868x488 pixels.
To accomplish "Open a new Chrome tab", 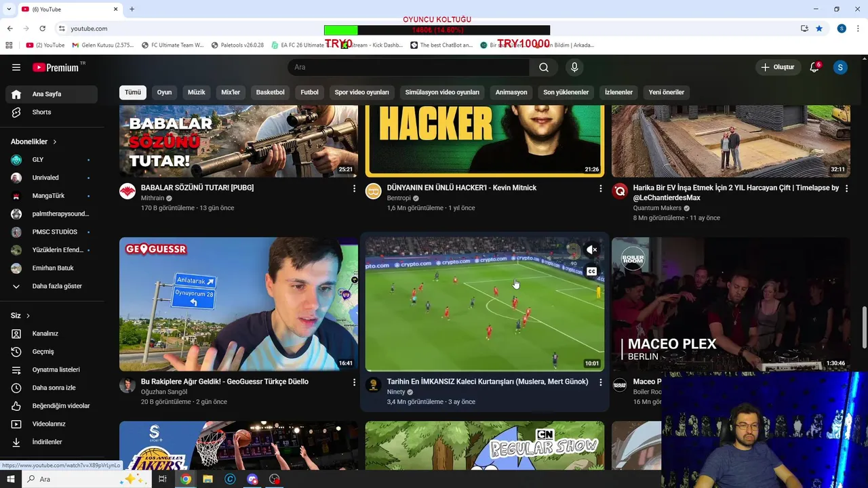I will [x=132, y=9].
